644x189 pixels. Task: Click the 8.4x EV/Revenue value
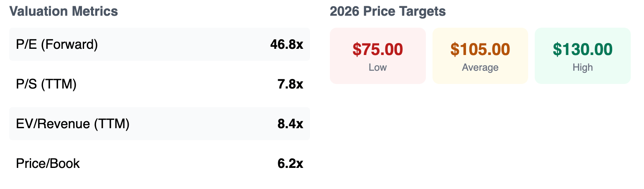290,124
